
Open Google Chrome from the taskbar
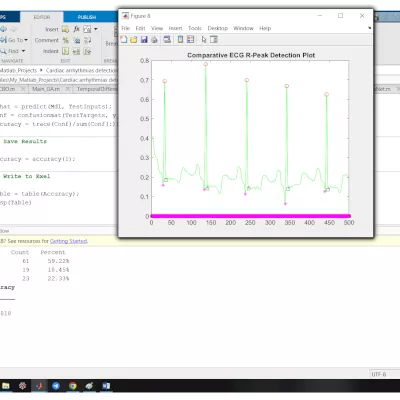pos(72,386)
